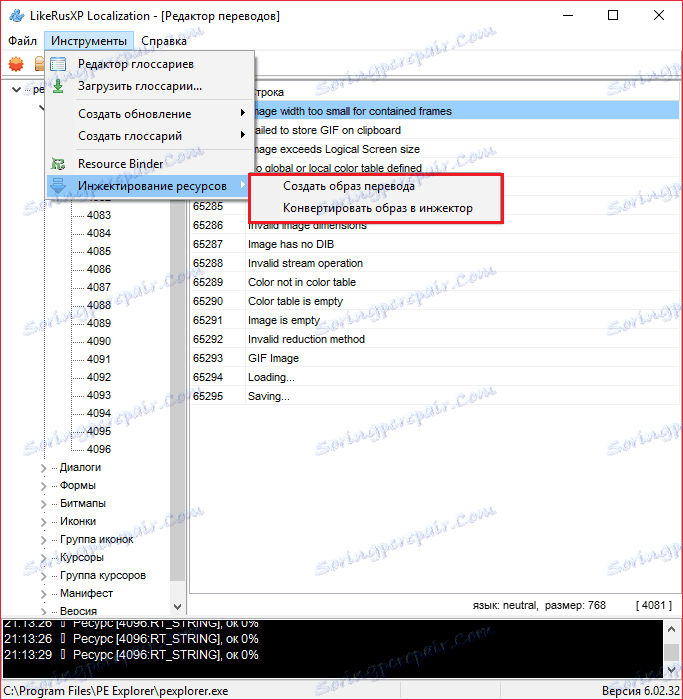
Task: Choose Редактор глоссариев menu entry
Action: pyautogui.click(x=150, y=64)
